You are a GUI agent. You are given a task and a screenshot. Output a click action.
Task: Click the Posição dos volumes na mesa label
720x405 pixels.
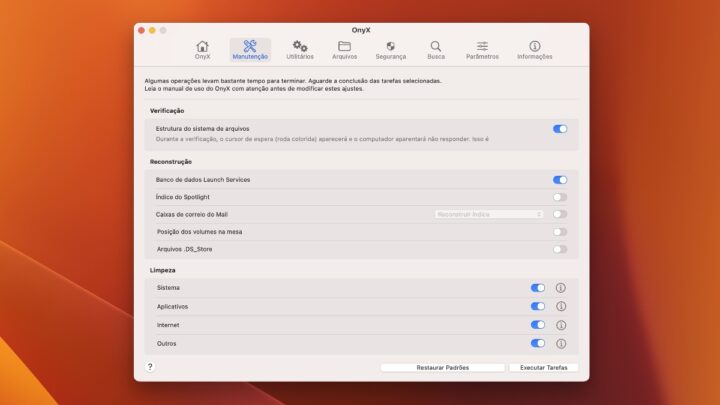(x=199, y=232)
